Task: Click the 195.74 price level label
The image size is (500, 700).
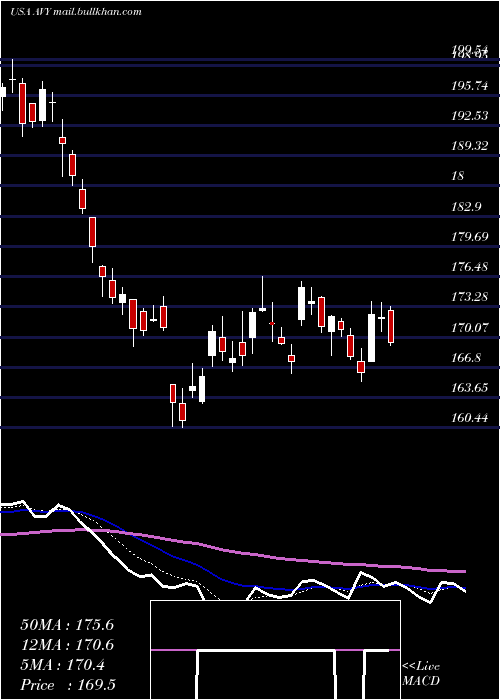Action: pos(470,87)
